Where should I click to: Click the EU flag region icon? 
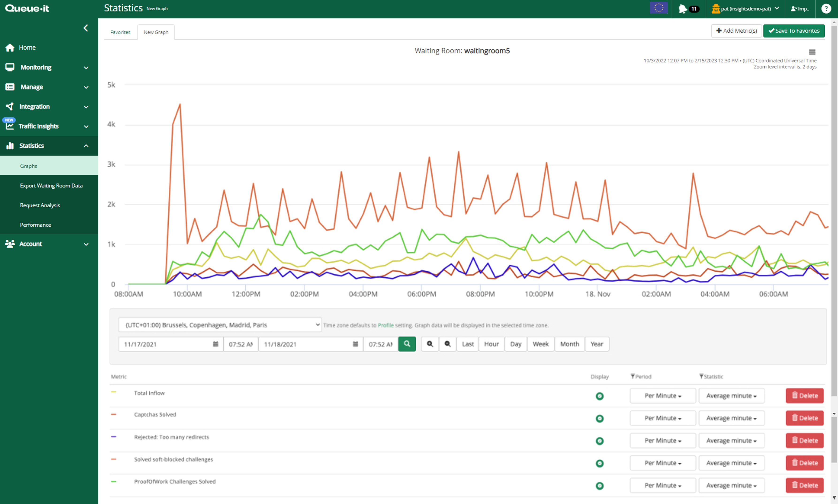(659, 8)
